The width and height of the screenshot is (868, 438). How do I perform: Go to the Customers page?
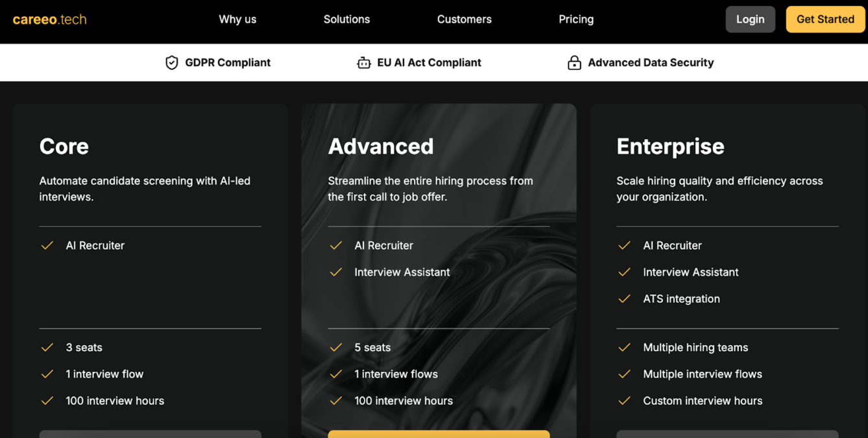pos(464,19)
